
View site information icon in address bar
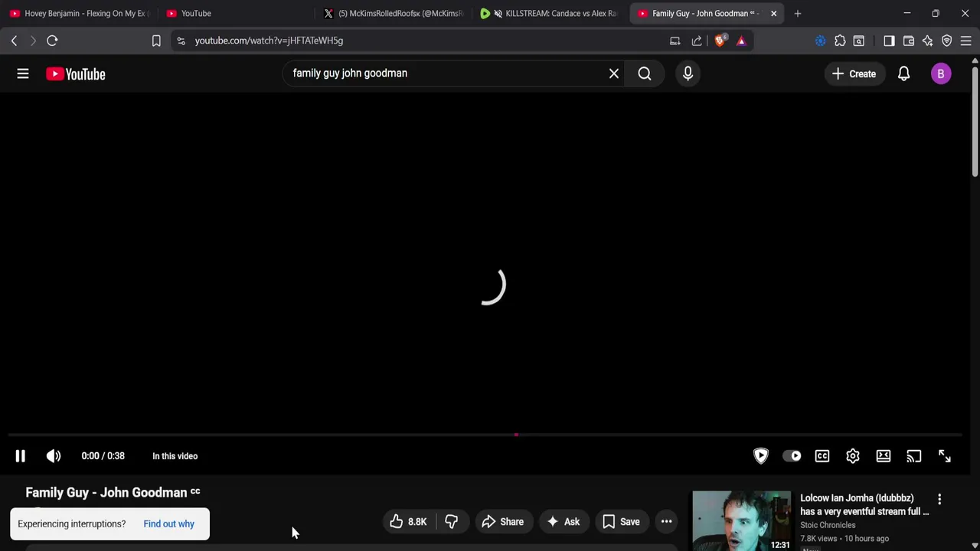point(181,41)
